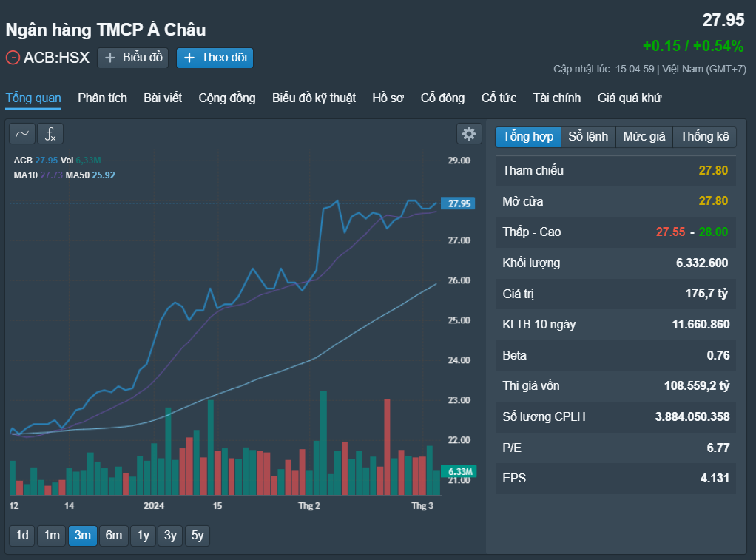This screenshot has height=560, width=756.
Task: Click the price change +0.15 / +0.54%
Action: [x=693, y=47]
